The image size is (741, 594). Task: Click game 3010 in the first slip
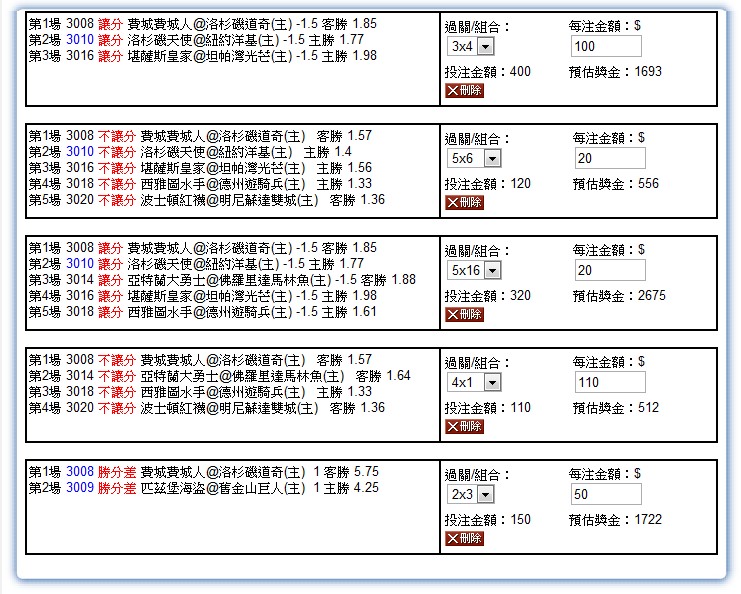coord(80,40)
